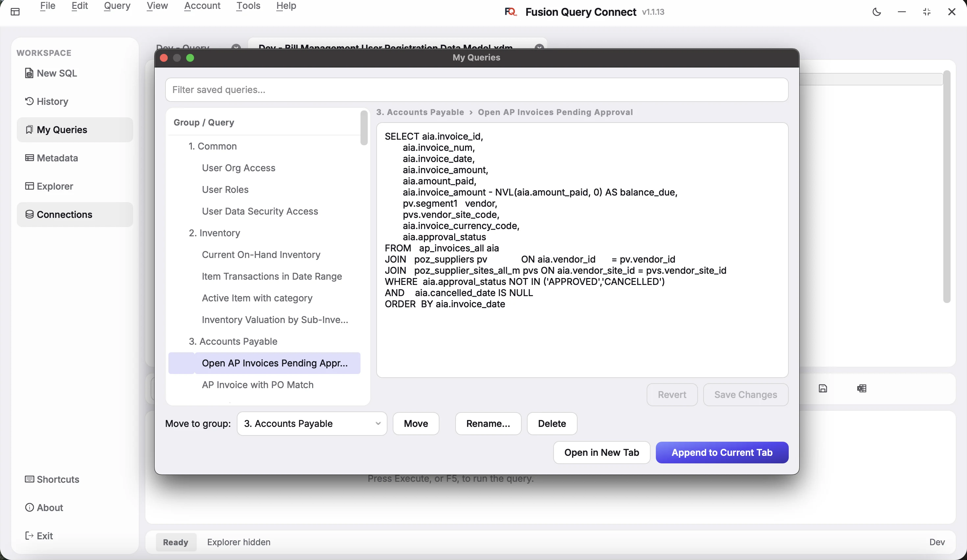Click the Move button
Screen dimensions: 967x560
[416, 424]
